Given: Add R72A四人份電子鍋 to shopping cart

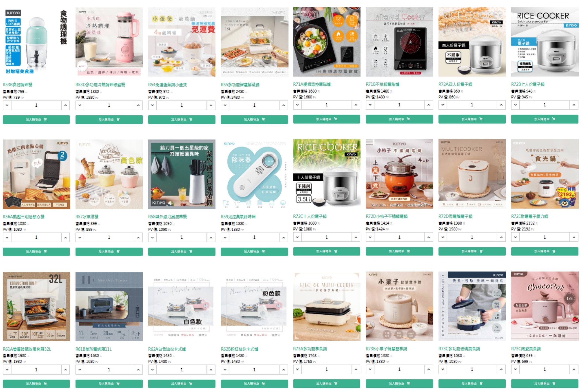Looking at the screenshot, I should [x=472, y=119].
